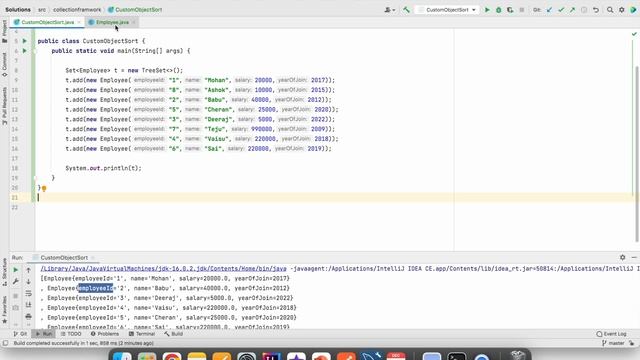Click the Build Project hammer icon
This screenshot has height=360, width=640.
[406, 9]
